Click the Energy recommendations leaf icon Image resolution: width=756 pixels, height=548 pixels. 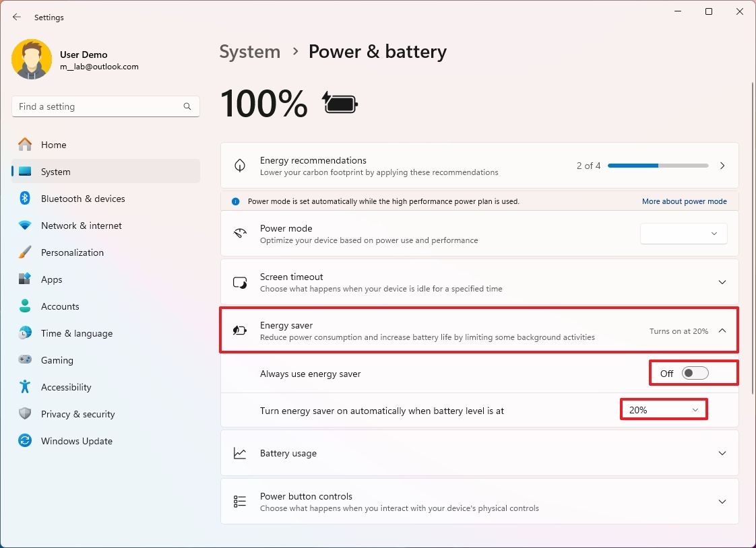(x=240, y=166)
